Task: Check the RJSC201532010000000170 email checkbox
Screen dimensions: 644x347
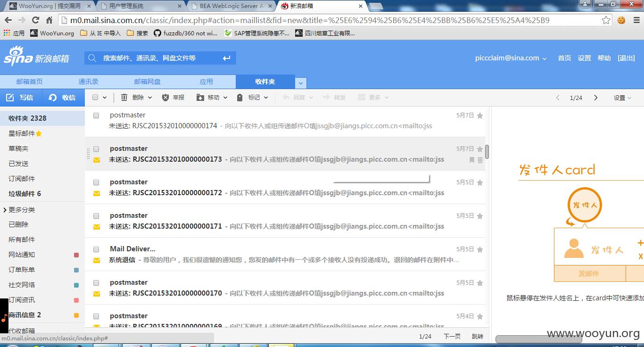Action: coord(96,283)
